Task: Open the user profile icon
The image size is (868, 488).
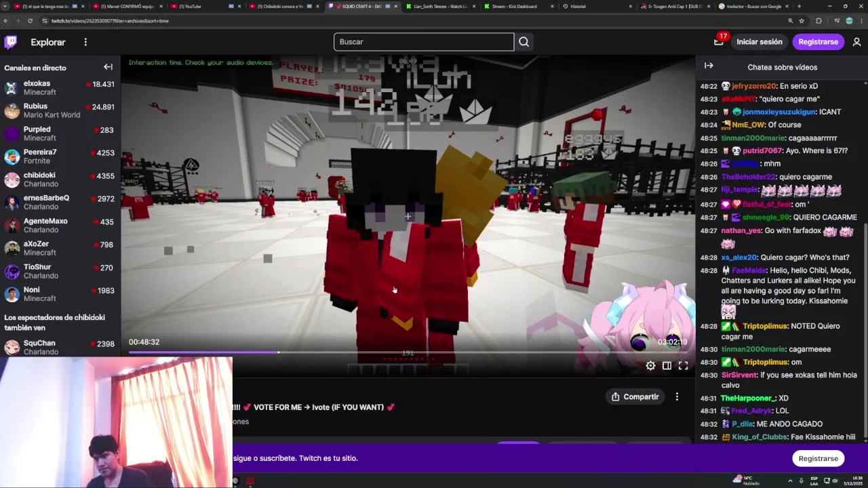Action: coord(856,42)
